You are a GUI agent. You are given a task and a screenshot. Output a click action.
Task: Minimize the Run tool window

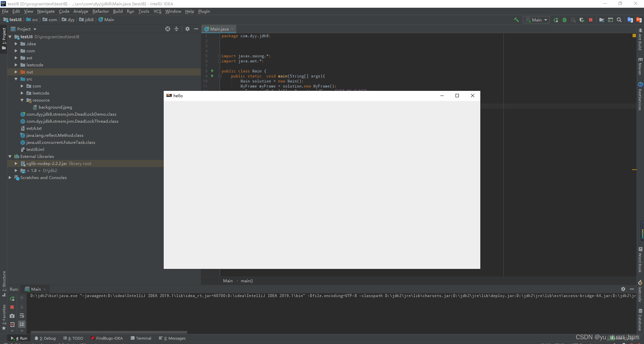pos(632,289)
